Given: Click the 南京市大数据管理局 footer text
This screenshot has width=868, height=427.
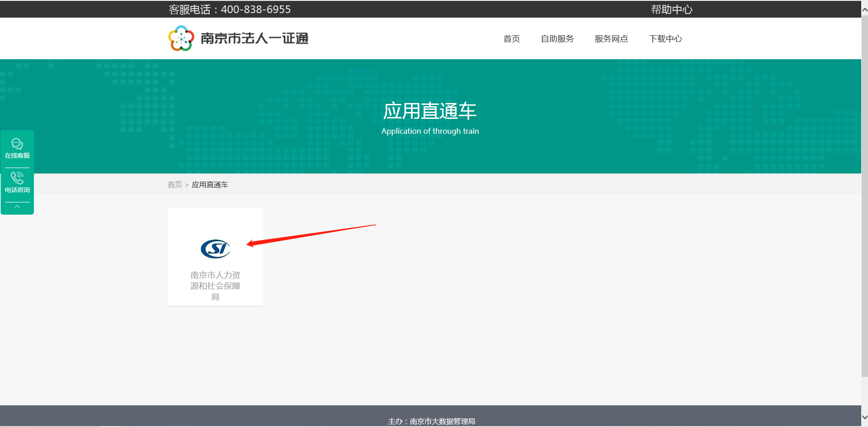Looking at the screenshot, I should pos(442,421).
